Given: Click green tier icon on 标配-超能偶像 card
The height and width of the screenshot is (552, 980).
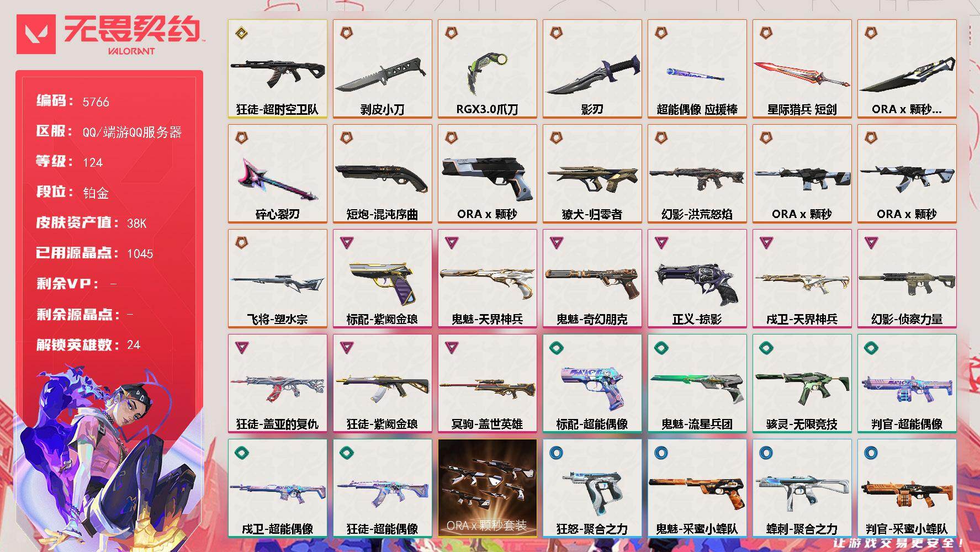Looking at the screenshot, I should (556, 347).
